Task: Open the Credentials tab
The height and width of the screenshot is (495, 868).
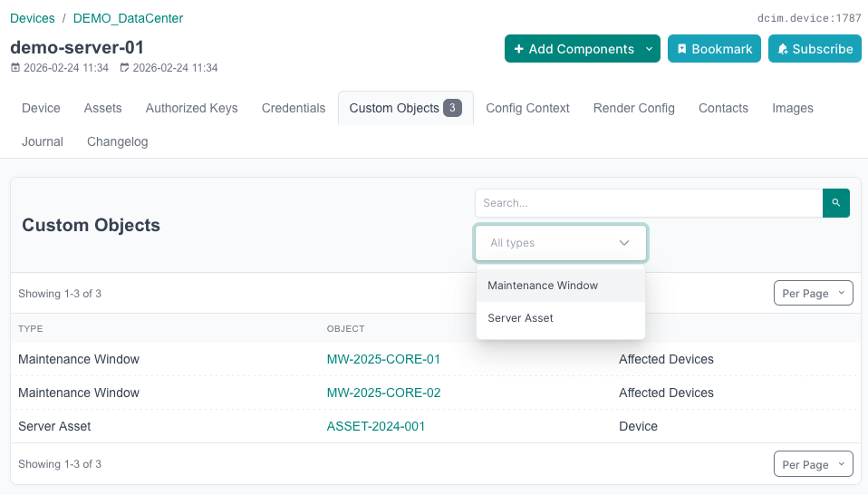Action: 294,108
